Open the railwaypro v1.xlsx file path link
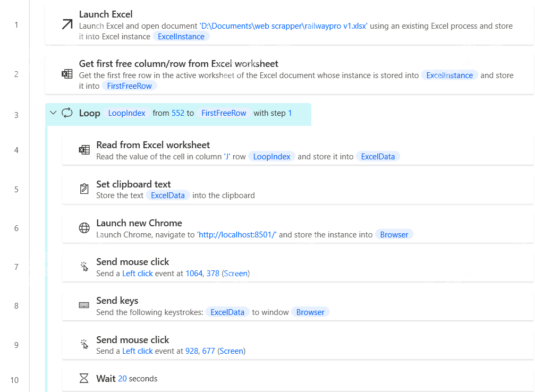The image size is (535, 392). point(284,26)
